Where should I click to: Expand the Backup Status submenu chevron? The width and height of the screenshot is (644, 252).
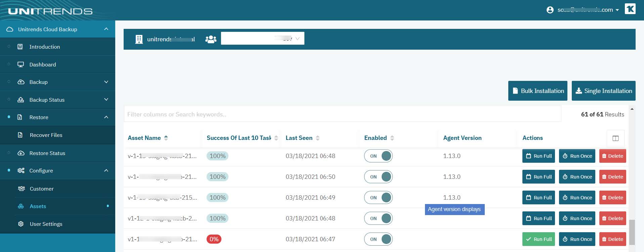coord(106,100)
